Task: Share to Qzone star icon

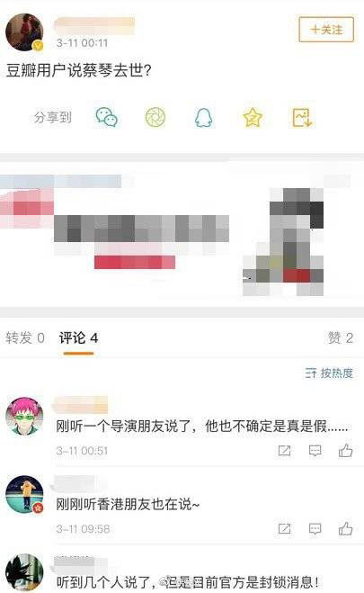Action: 253,118
